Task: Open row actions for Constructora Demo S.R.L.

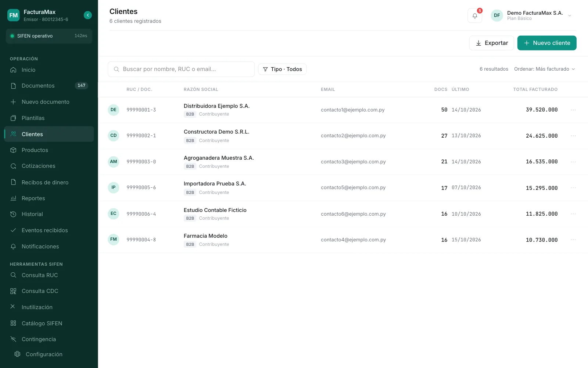Action: pos(573,136)
